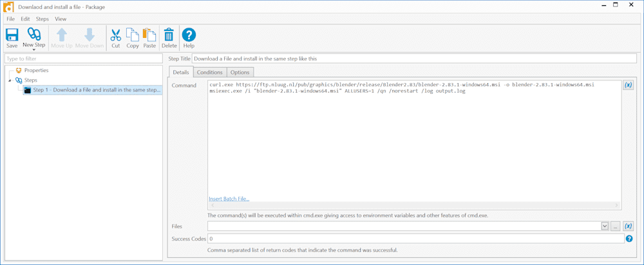Click the Properties icon in the tree

[19, 71]
